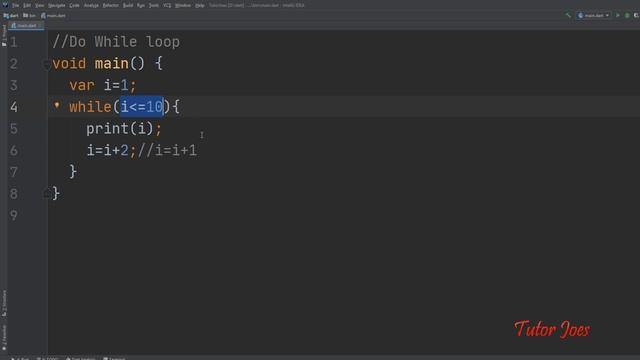Open the Structure tool window stripe

click(4, 303)
